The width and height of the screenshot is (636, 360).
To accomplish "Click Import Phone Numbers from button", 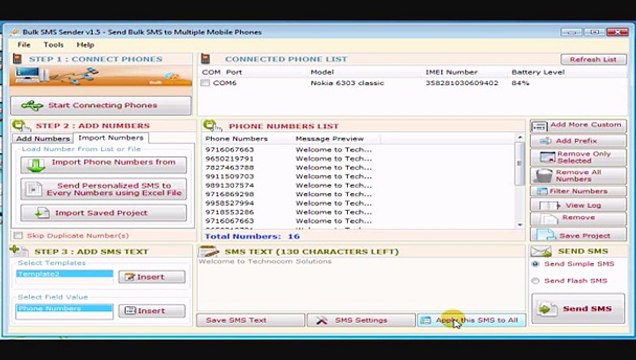I will [104, 165].
